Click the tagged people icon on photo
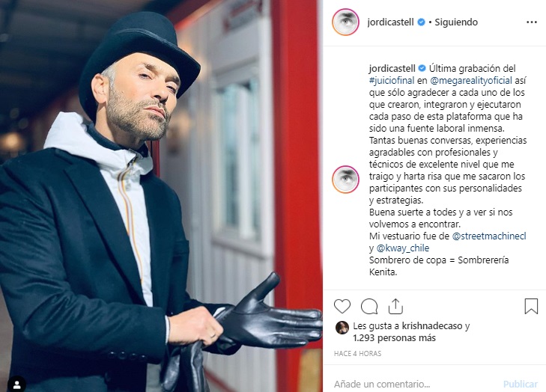 16,385
